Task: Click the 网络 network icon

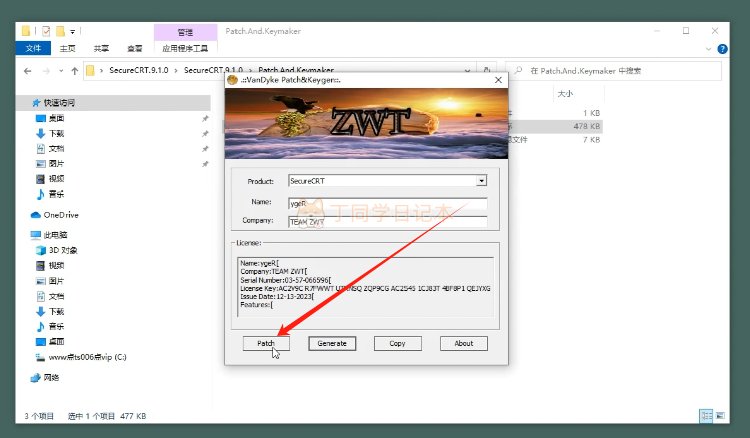Action: (x=37, y=377)
